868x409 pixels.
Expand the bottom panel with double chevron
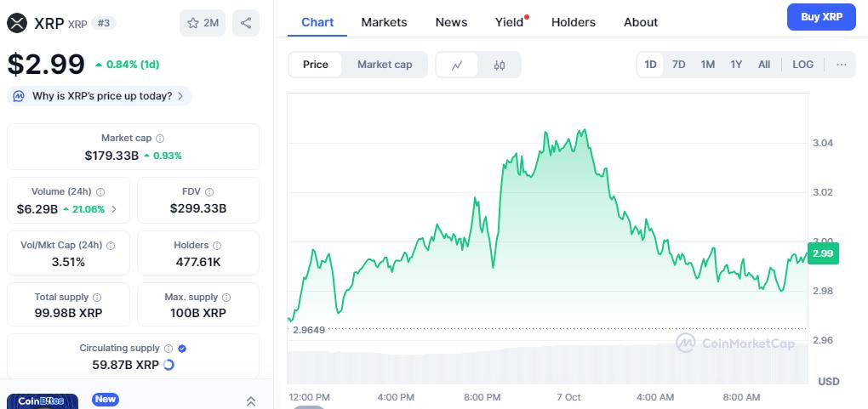coord(251,400)
